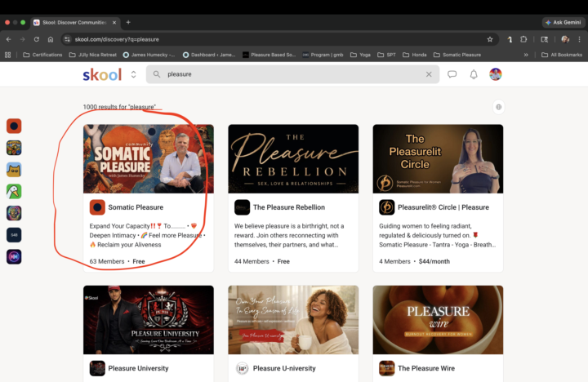Click the small Somatic Pleasure card logo
The width and height of the screenshot is (588, 382).
(97, 207)
